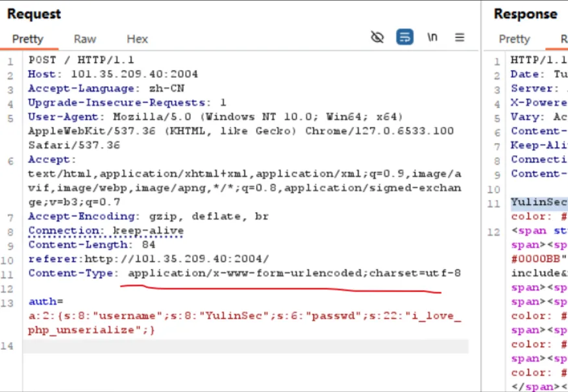
Task: Click the Request panel heading
Action: 34,14
